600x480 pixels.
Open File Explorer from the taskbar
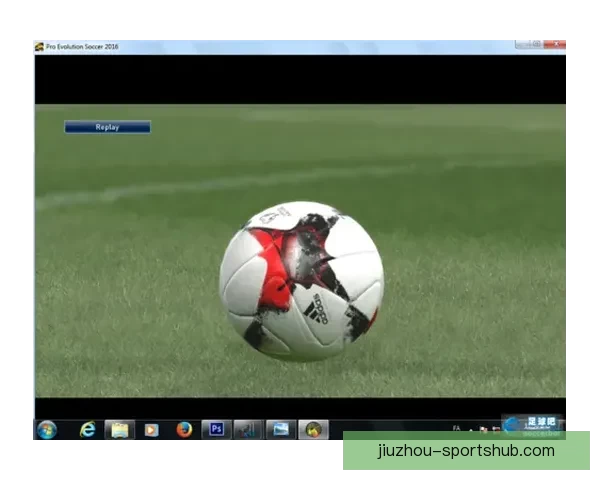coord(119,429)
